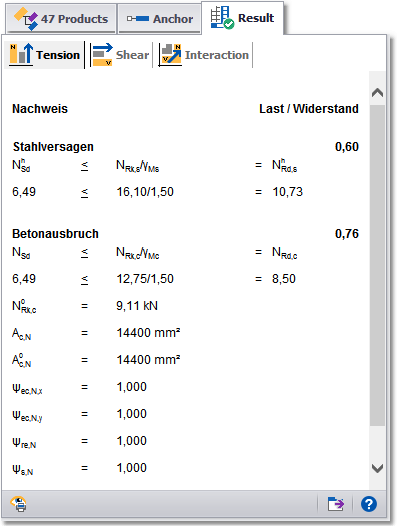
Task: Select the Result tab
Action: [242, 18]
